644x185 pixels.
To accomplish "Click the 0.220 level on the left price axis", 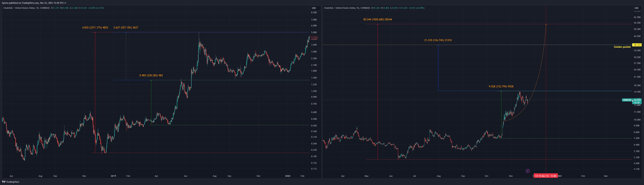I will [314, 150].
